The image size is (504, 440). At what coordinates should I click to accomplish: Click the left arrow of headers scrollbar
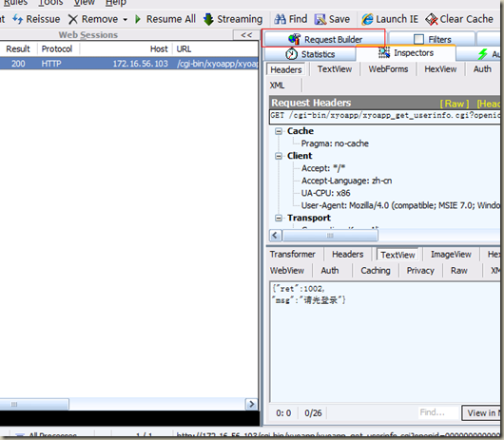pos(275,236)
